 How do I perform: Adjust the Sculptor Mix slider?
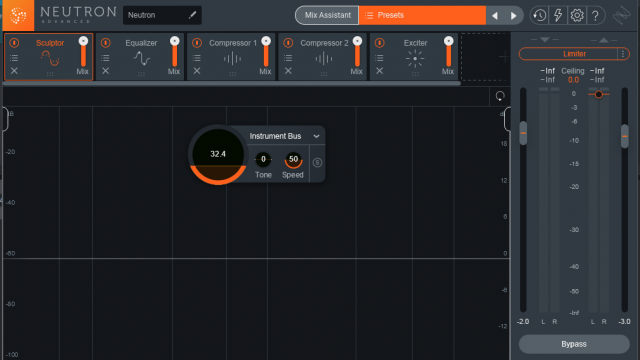[x=83, y=51]
